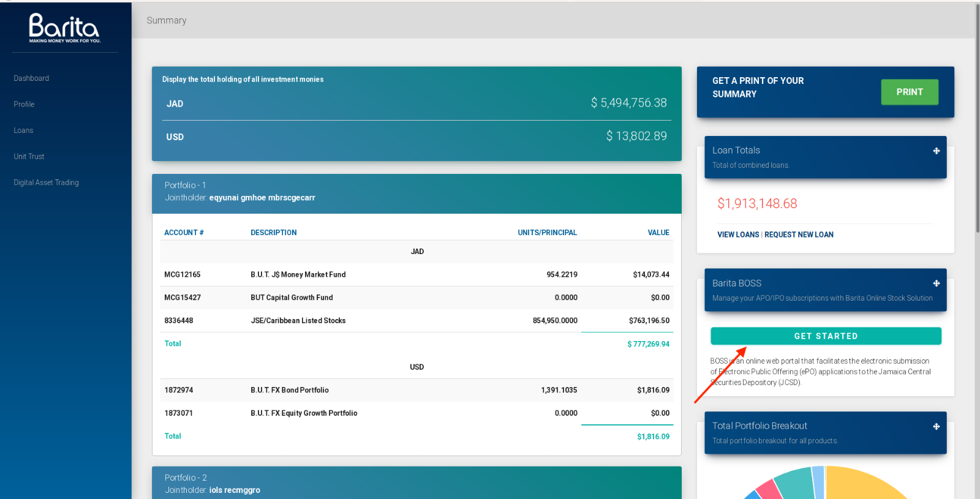Click B.U.T. FX Equity Growth Portfolio description

coord(304,413)
